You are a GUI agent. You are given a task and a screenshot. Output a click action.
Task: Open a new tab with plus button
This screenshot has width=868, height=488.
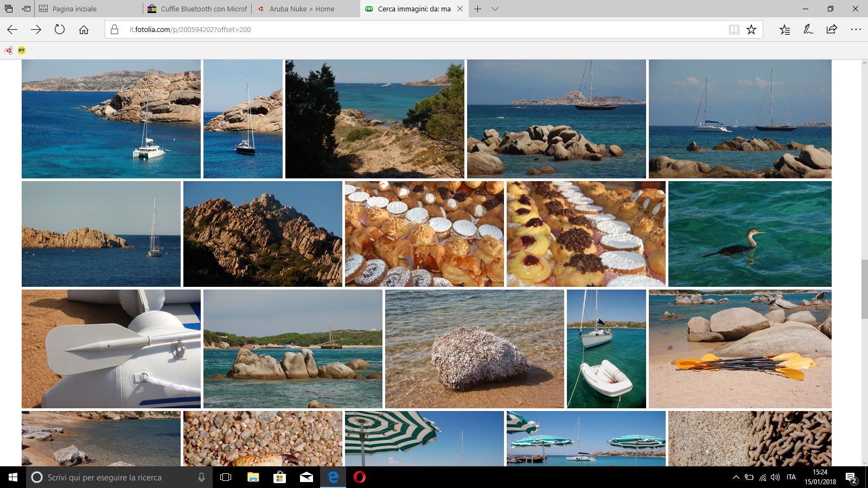(477, 9)
